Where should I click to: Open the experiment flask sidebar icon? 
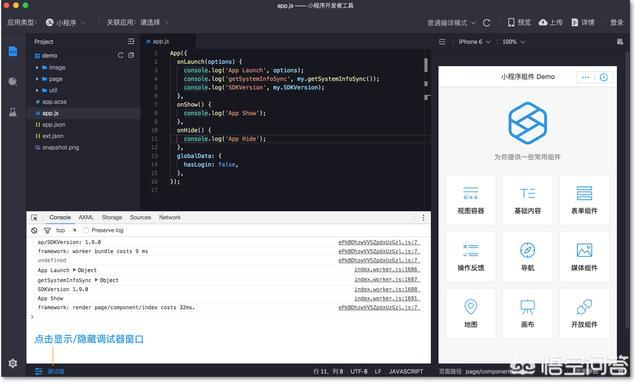click(13, 112)
